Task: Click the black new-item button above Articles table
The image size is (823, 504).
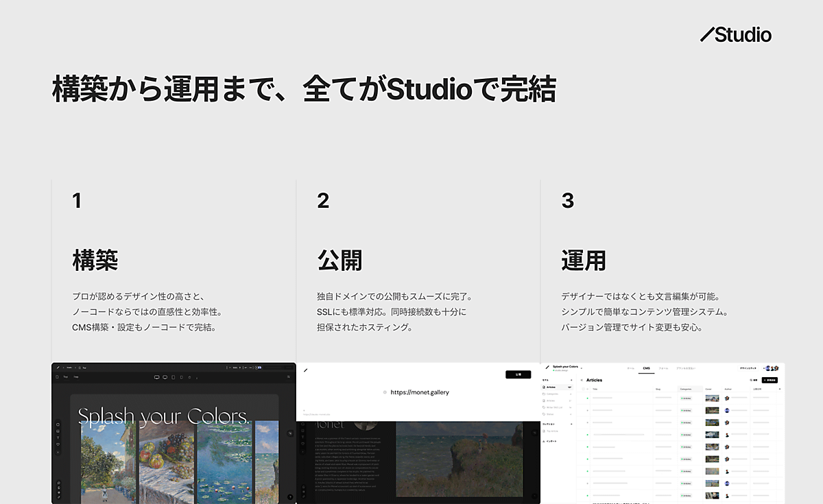Action: [770, 379]
